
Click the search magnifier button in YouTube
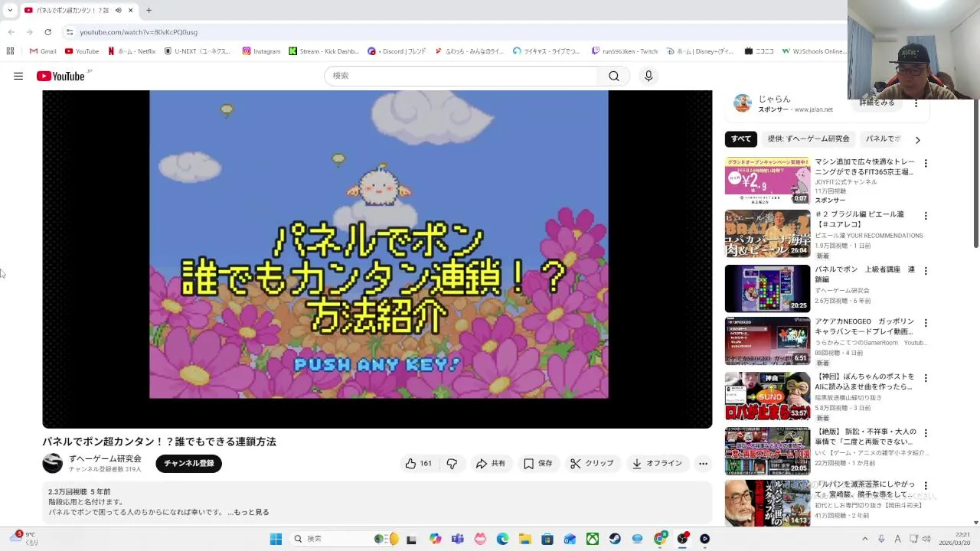(614, 76)
